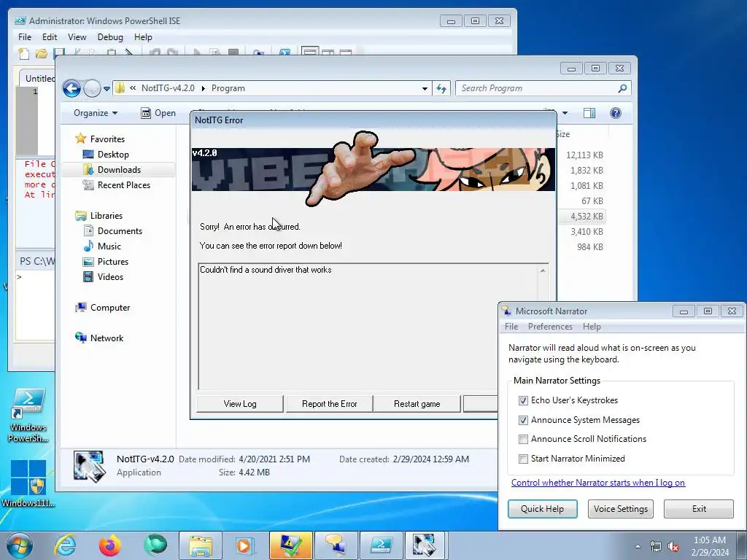
Task: Launch Internet Explorer from the taskbar
Action: tap(65, 545)
